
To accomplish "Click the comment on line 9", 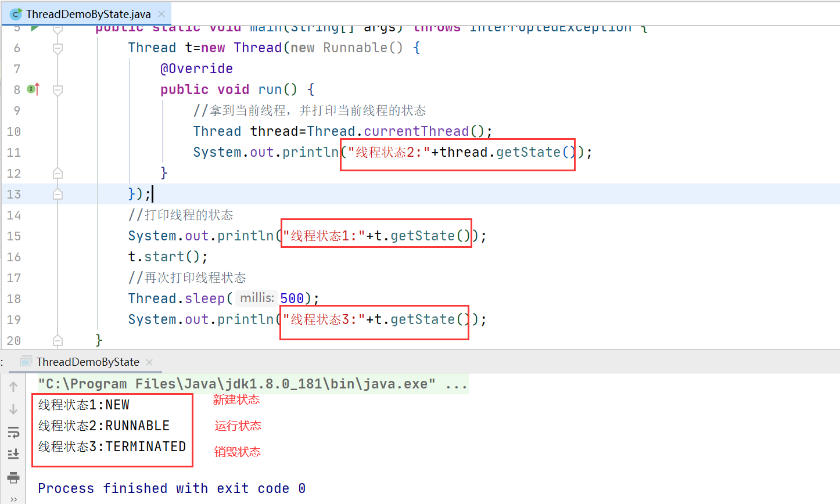I will (310, 110).
